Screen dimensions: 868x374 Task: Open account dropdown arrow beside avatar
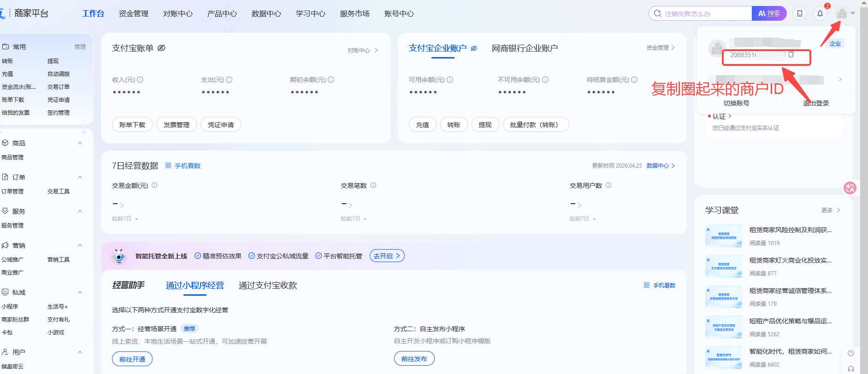pos(853,13)
